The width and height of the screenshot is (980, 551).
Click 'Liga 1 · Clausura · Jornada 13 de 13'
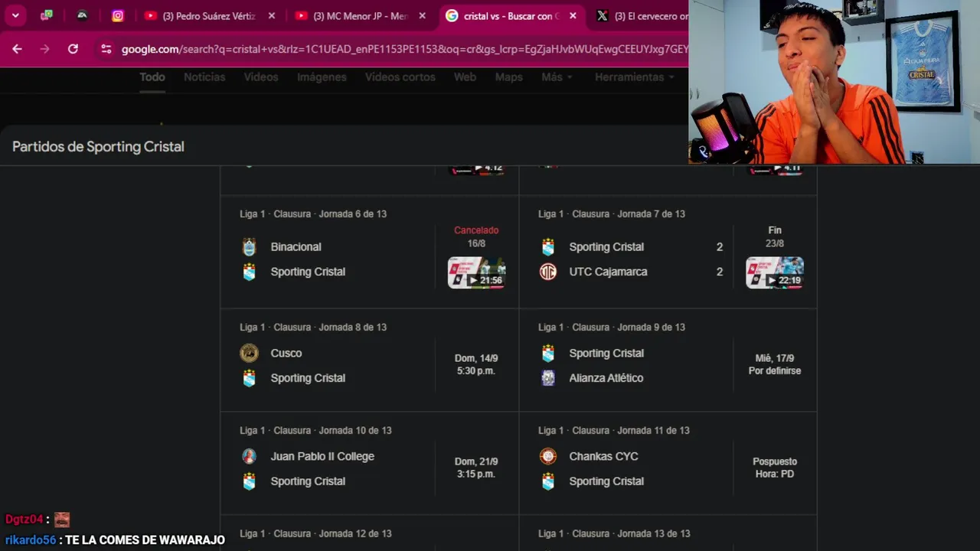point(614,533)
